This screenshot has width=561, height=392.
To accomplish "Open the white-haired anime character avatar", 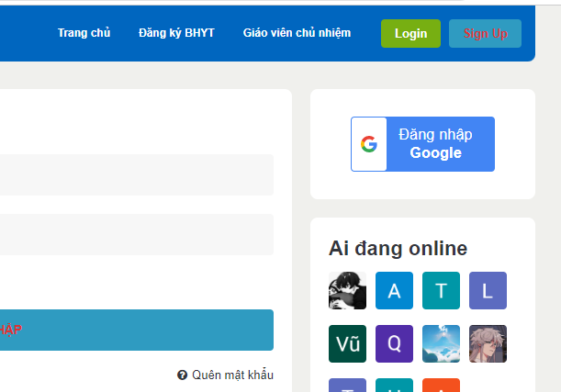I will 488,343.
